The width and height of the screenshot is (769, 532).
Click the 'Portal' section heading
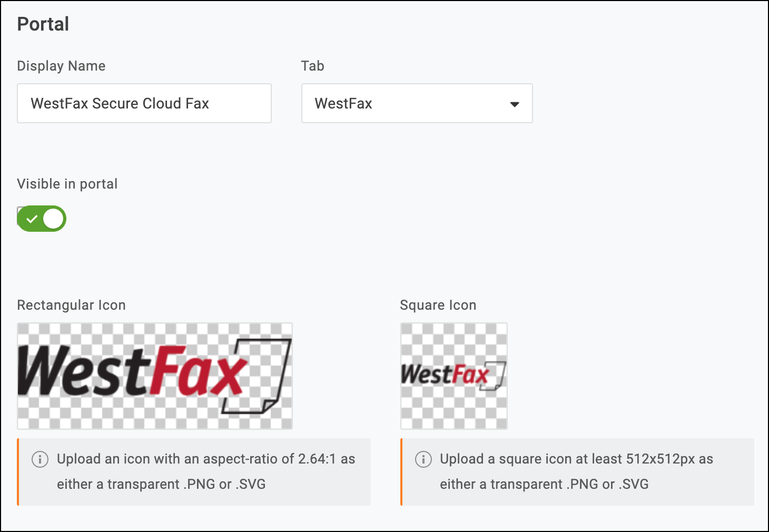pyautogui.click(x=43, y=24)
